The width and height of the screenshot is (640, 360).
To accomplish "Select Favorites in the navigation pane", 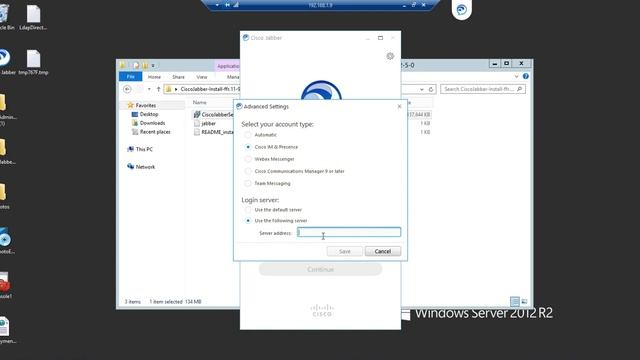I will click(x=146, y=105).
